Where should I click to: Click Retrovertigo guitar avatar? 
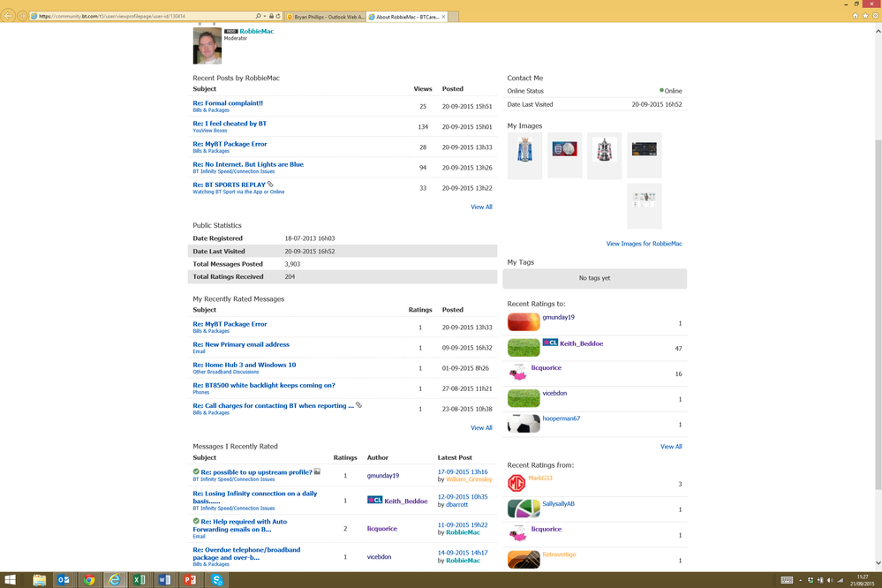tap(524, 559)
